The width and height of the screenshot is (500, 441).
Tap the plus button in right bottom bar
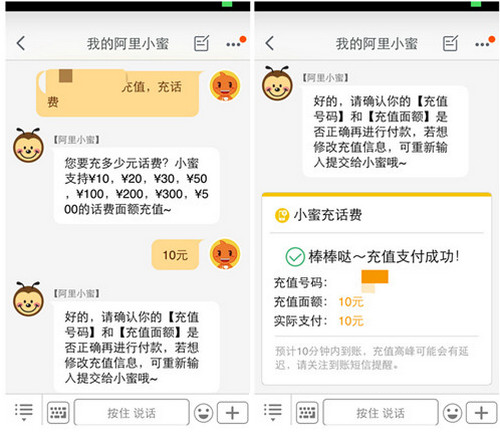coord(481,413)
